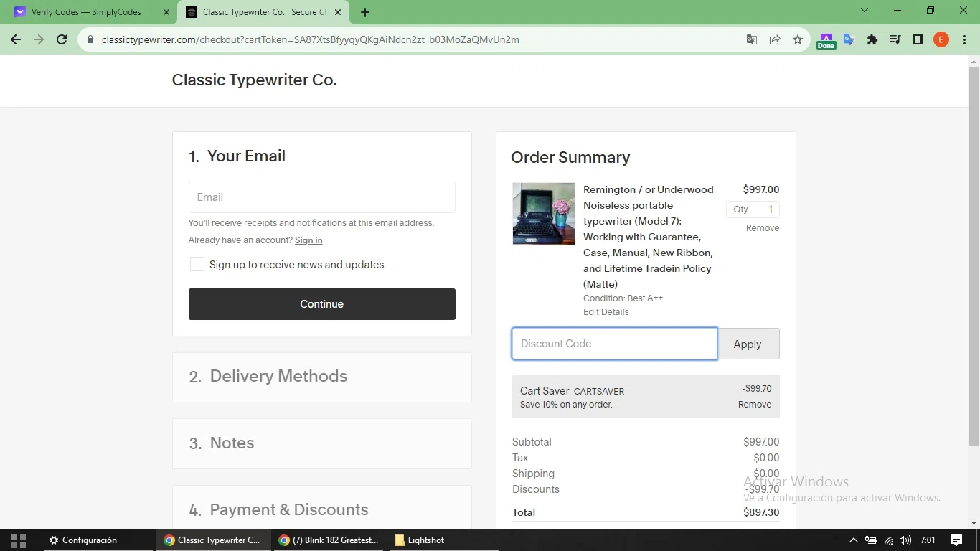Open the Edit Details link

click(606, 312)
